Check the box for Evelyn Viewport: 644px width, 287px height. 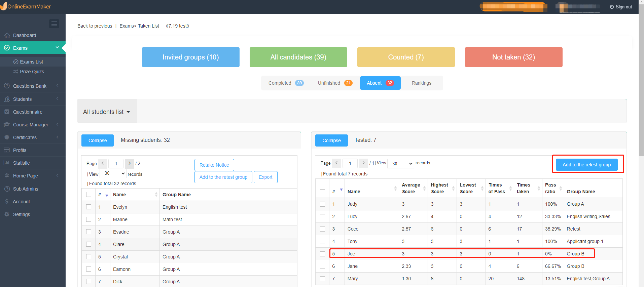coord(89,207)
